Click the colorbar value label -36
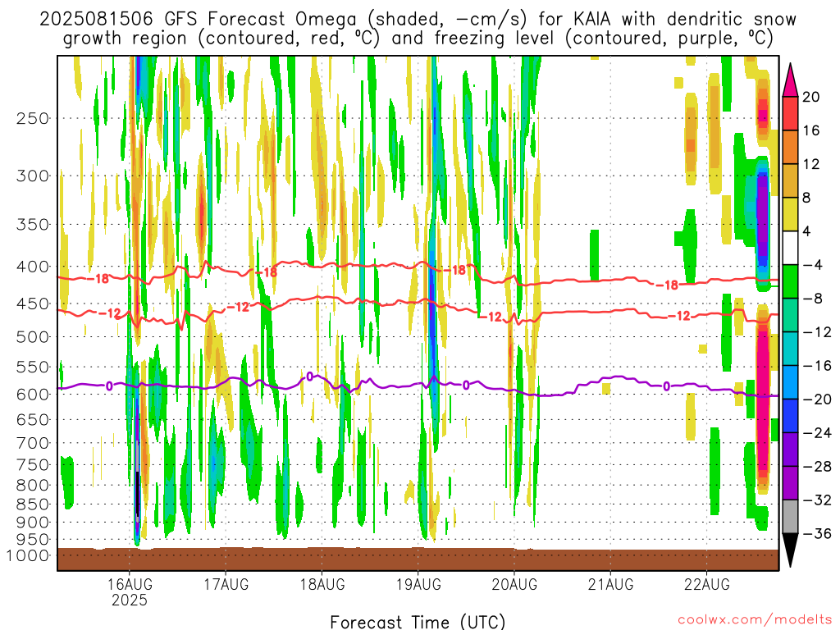This screenshot has width=840, height=630. click(817, 534)
